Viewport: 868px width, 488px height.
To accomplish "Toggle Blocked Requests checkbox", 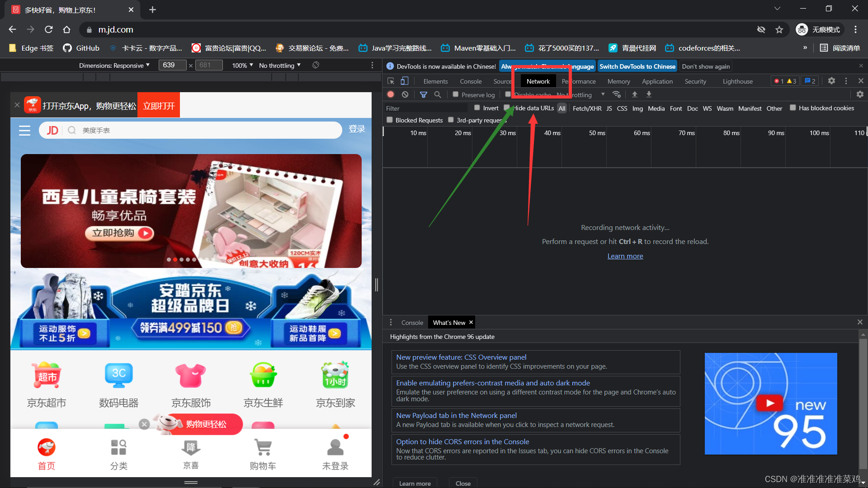I will coord(390,120).
